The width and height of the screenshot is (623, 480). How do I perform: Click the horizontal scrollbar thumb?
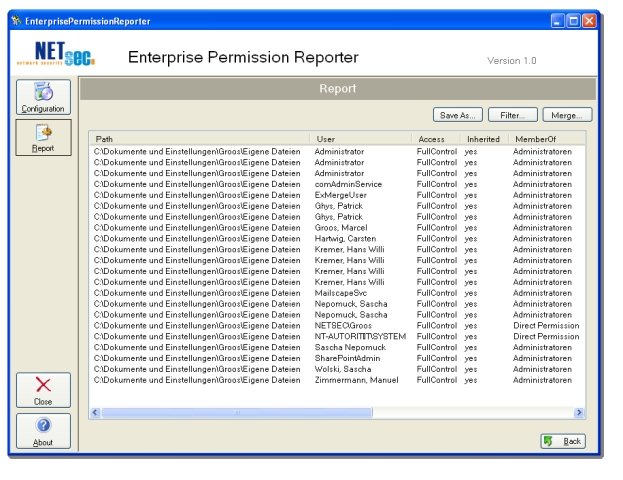click(237, 412)
